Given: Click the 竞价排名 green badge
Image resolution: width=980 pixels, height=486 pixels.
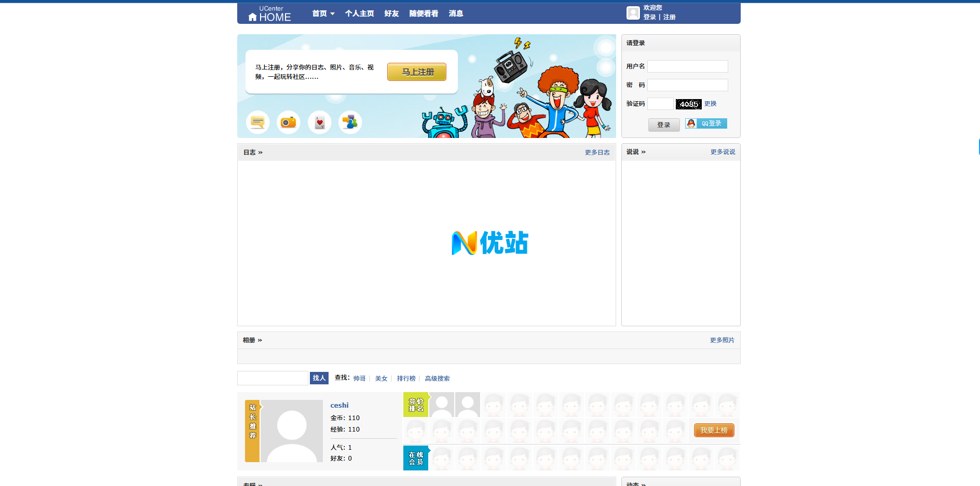Looking at the screenshot, I should coord(416,405).
